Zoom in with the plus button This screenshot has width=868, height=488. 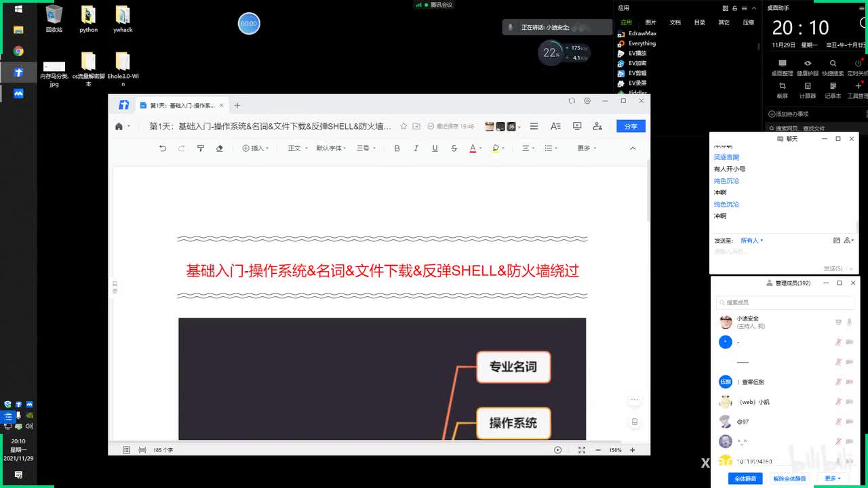pyautogui.click(x=633, y=450)
